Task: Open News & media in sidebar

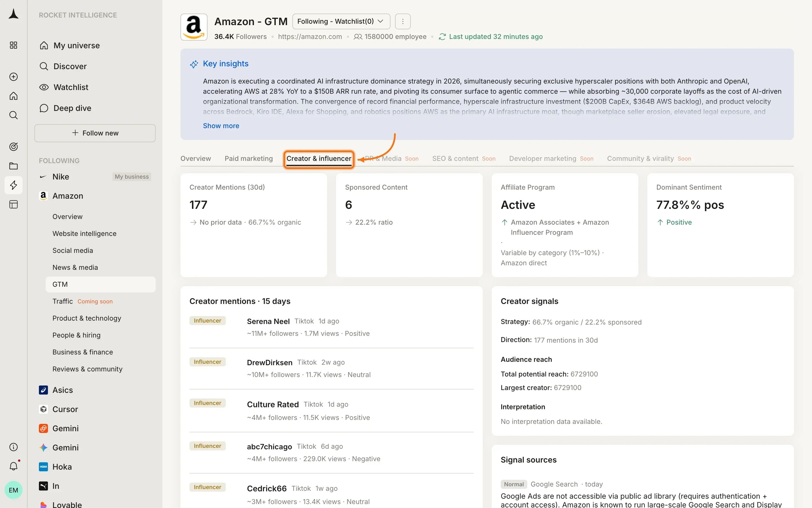Action: 75,268
